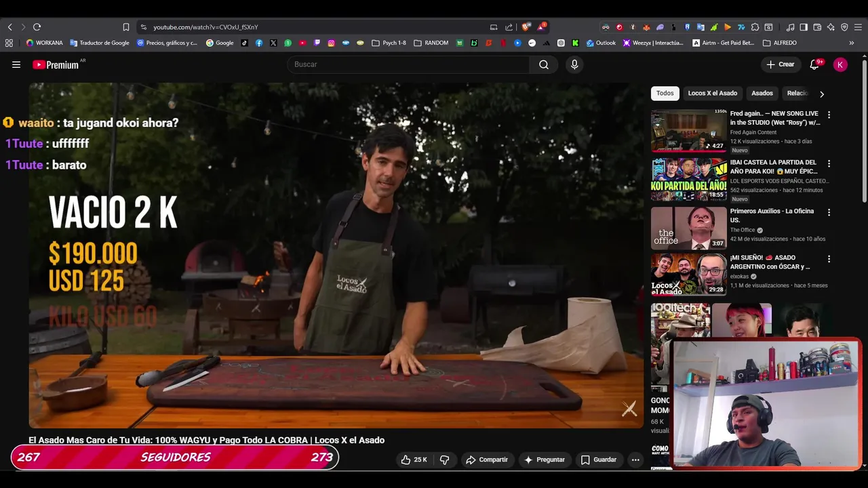Open the WORKANA bookmark
This screenshot has height=488, width=868.
(44, 43)
